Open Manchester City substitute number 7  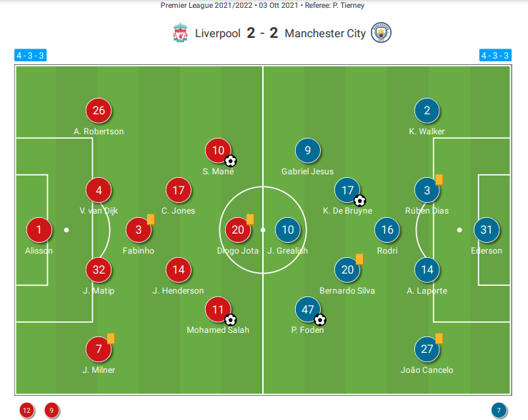coord(499,410)
